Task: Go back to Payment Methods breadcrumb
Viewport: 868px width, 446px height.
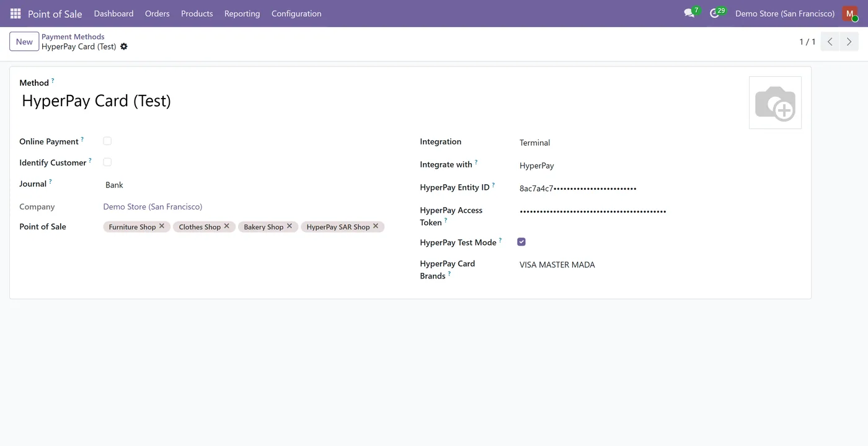Action: tap(73, 37)
